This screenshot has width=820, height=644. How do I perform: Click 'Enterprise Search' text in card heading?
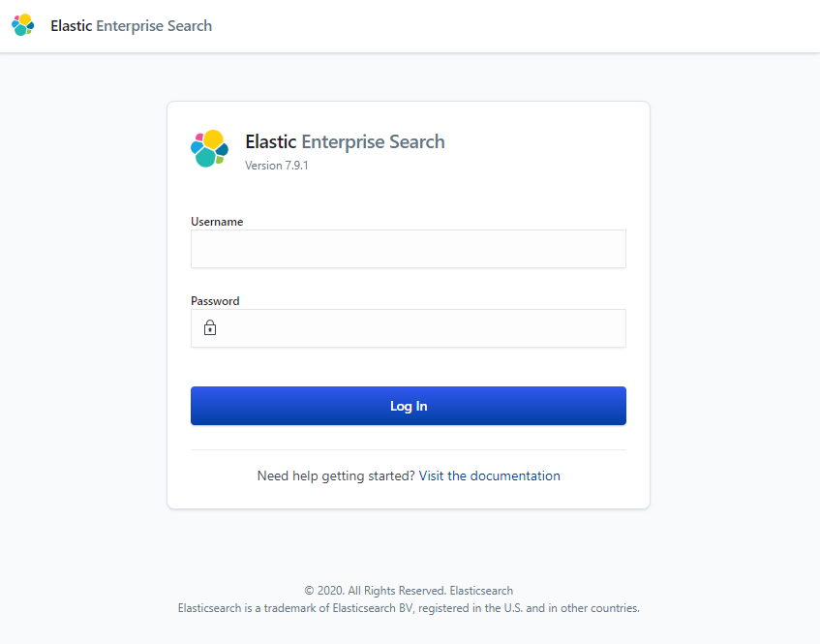click(x=374, y=142)
